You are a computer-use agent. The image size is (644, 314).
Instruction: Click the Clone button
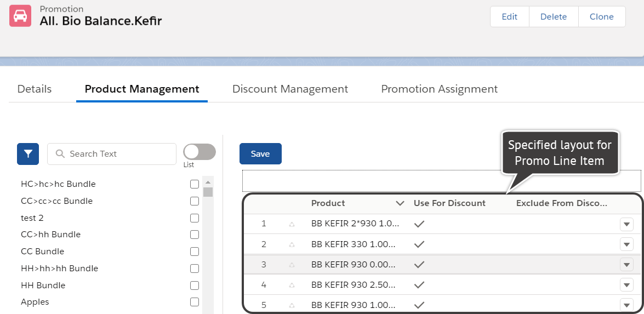coord(602,17)
